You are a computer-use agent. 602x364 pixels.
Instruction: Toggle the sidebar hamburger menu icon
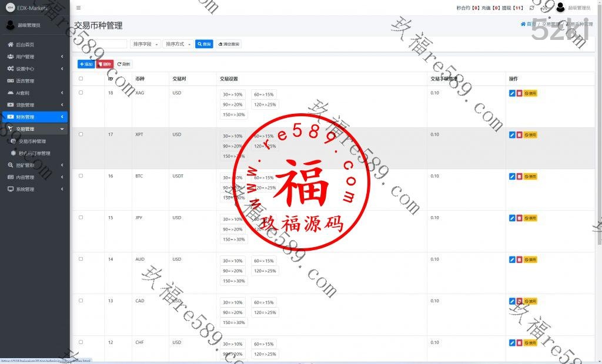click(x=79, y=8)
